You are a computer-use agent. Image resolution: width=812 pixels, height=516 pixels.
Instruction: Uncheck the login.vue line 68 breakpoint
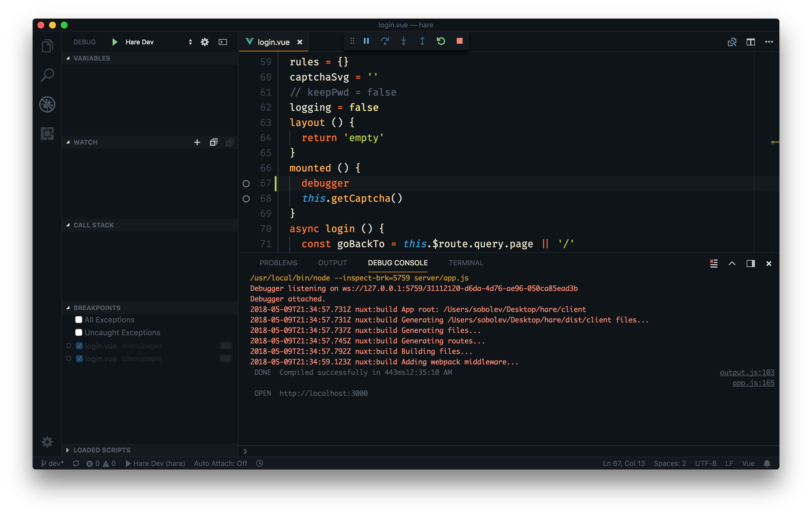point(79,358)
